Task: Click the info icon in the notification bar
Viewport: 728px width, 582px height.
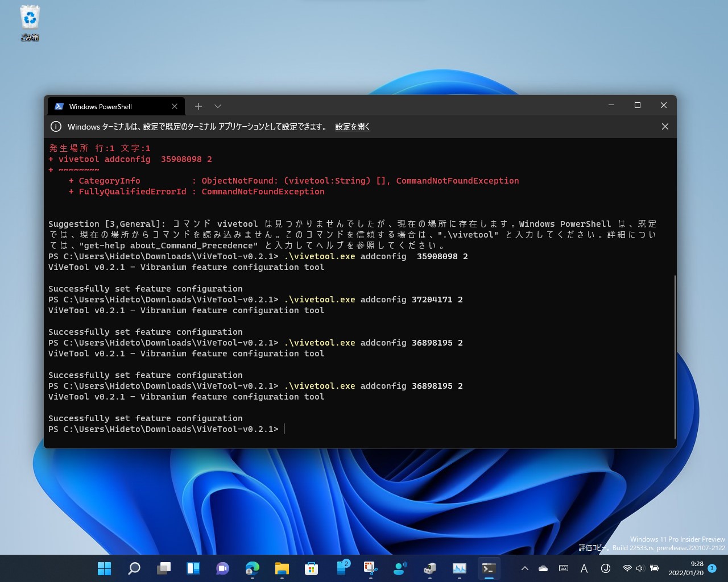Action: tap(56, 127)
